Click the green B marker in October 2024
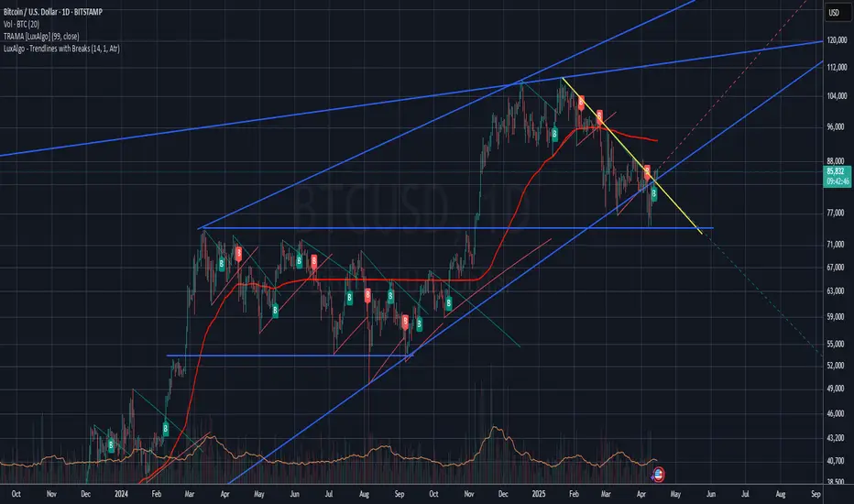Screen dimensions: 854x504 449,303
